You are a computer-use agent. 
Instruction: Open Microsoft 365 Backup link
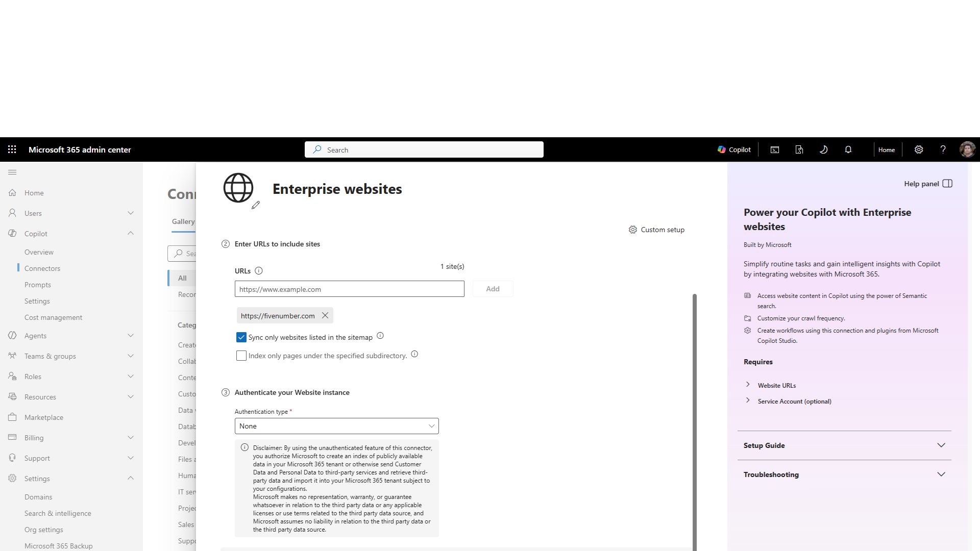[59, 546]
